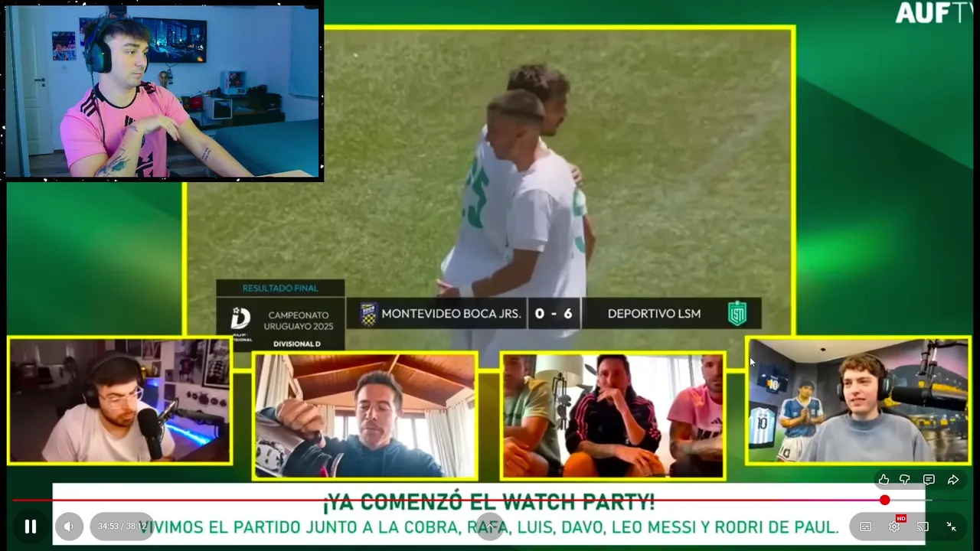Click the streamer webcam overlay in pink jersey
The height and width of the screenshot is (551, 980).
(163, 91)
